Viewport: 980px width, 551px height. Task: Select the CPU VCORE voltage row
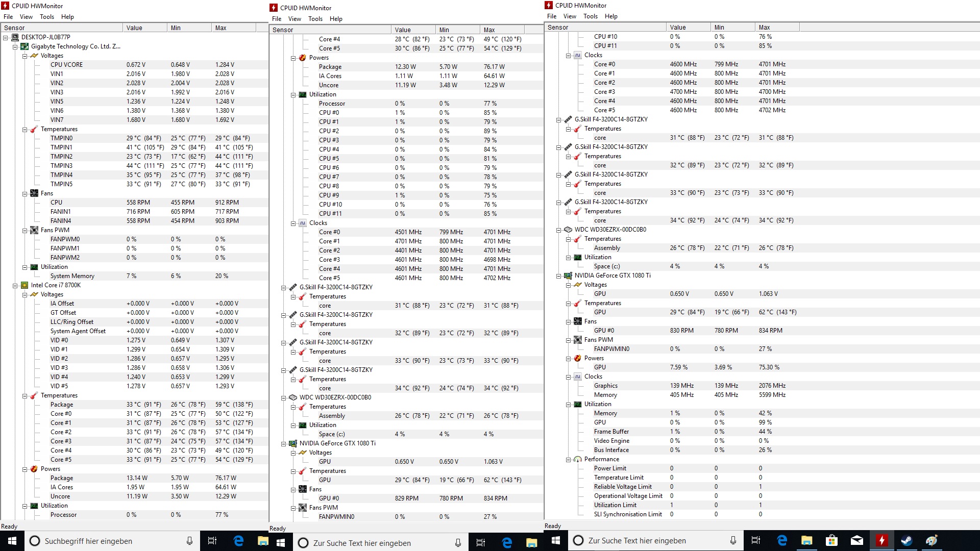[x=66, y=65]
